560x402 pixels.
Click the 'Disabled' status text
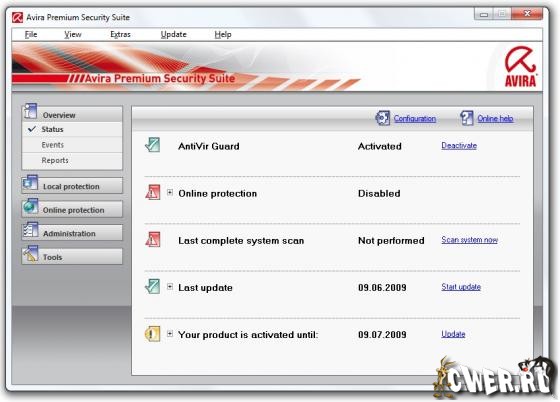(x=379, y=193)
